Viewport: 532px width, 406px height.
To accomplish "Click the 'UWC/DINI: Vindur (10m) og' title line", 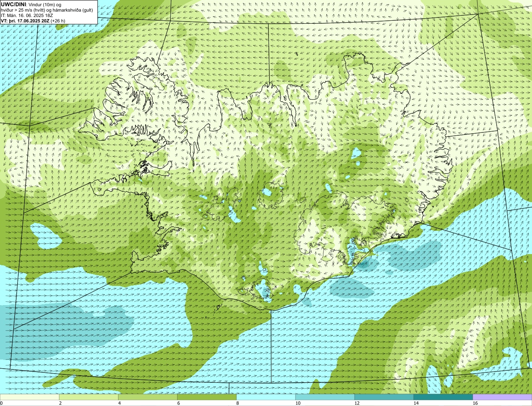I will 31,4.
